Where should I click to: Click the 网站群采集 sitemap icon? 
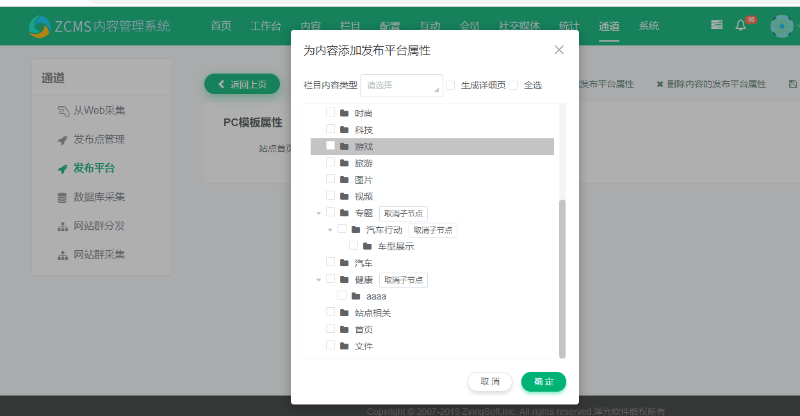coord(62,255)
